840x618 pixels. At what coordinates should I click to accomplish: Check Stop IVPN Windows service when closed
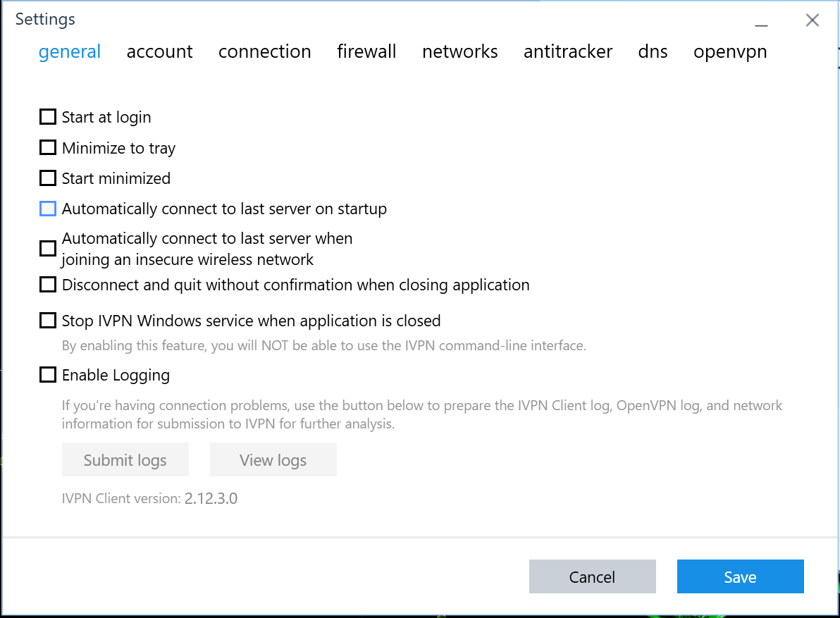point(47,320)
